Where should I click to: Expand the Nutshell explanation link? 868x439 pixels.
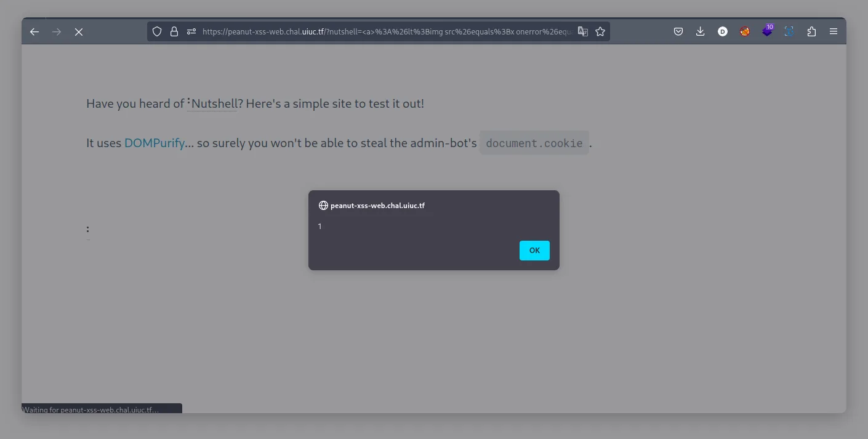[x=212, y=103]
